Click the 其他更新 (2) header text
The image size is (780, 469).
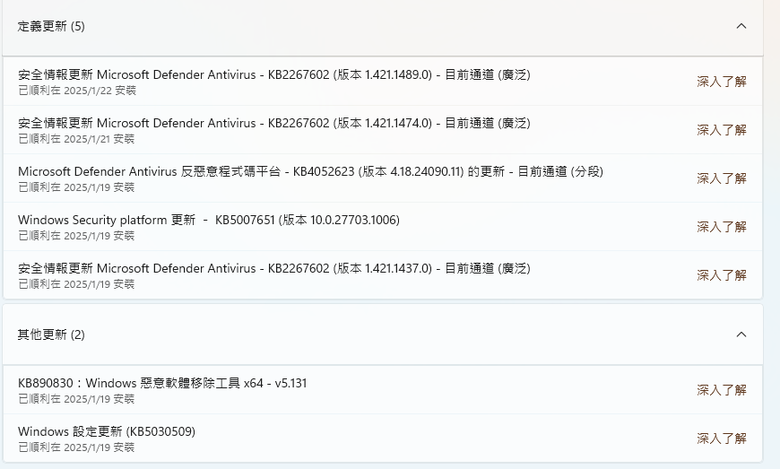click(x=51, y=334)
